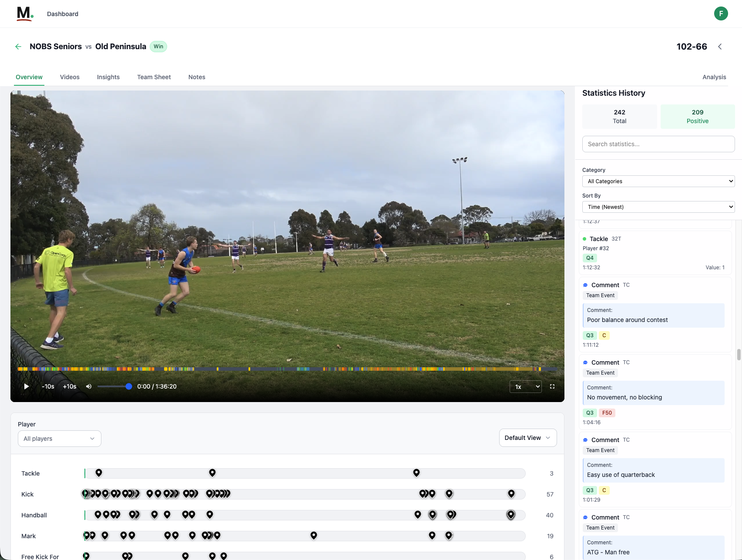Click the play button on video
The image size is (742, 560).
26,386
